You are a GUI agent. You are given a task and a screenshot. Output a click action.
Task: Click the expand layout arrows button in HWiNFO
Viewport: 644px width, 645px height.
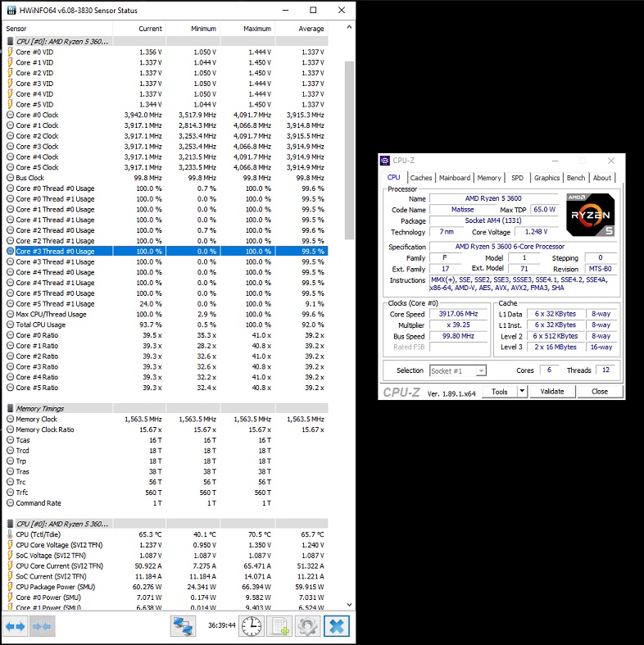(16, 626)
